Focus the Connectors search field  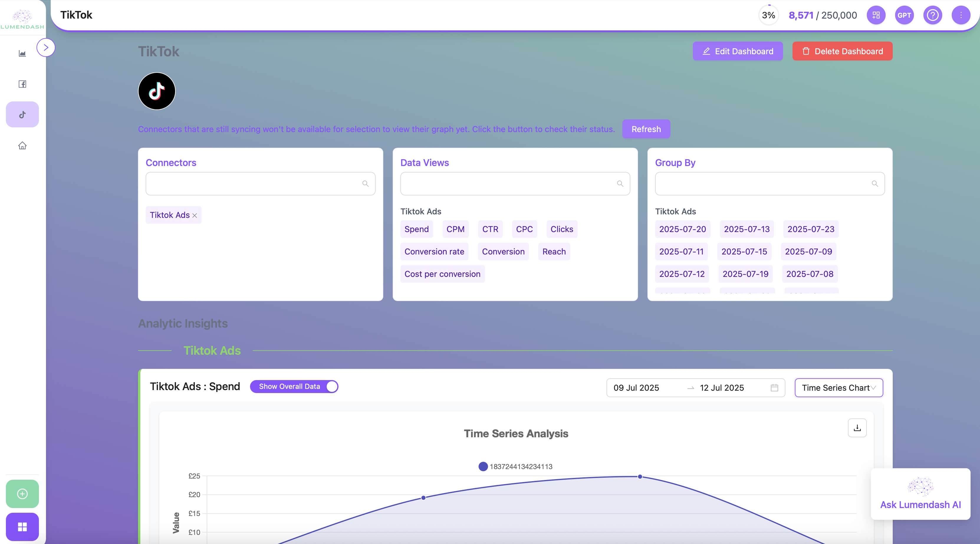tap(261, 184)
